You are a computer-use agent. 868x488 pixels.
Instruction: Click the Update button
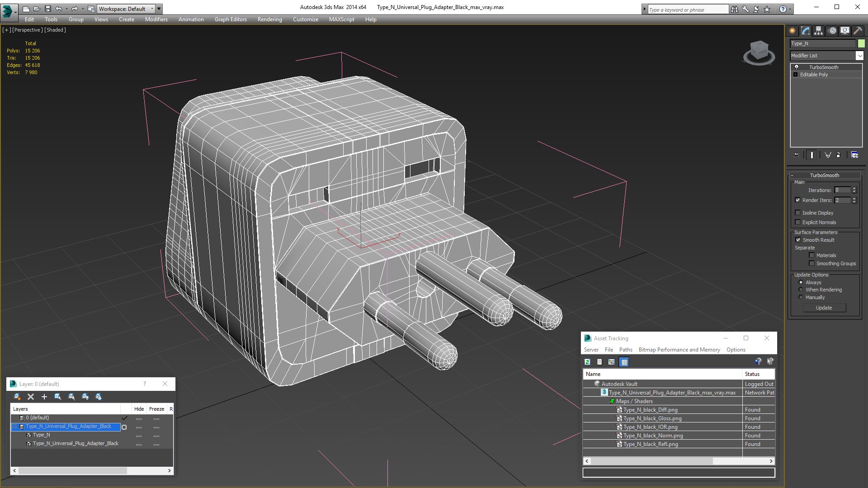(x=824, y=308)
